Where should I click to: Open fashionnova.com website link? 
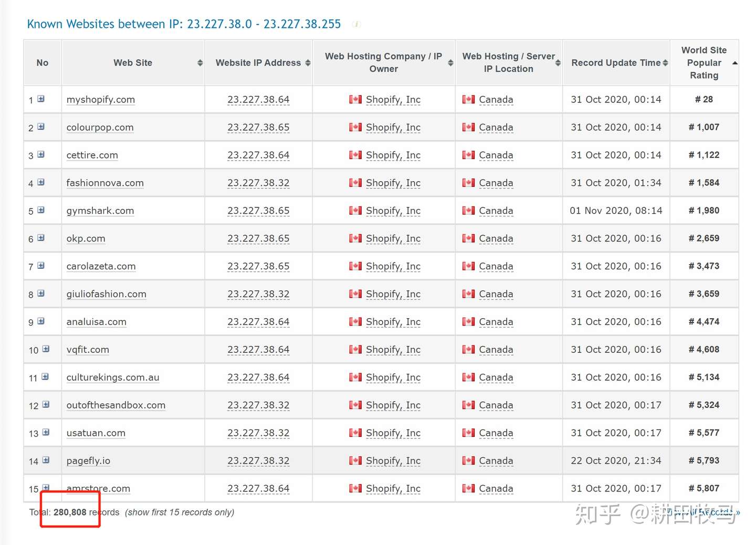(105, 183)
